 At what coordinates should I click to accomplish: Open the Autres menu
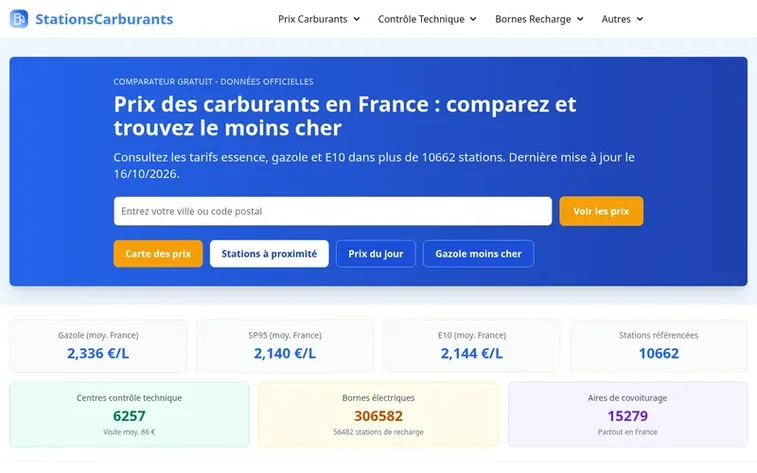tap(622, 19)
